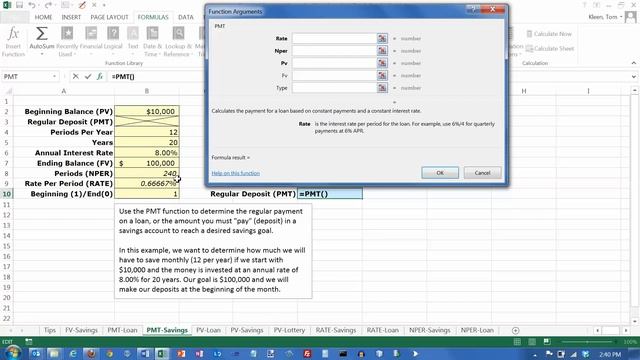Click the Calculate Sheet icon
Image resolution: width=640 pixels, height=360 pixels.
529,49
